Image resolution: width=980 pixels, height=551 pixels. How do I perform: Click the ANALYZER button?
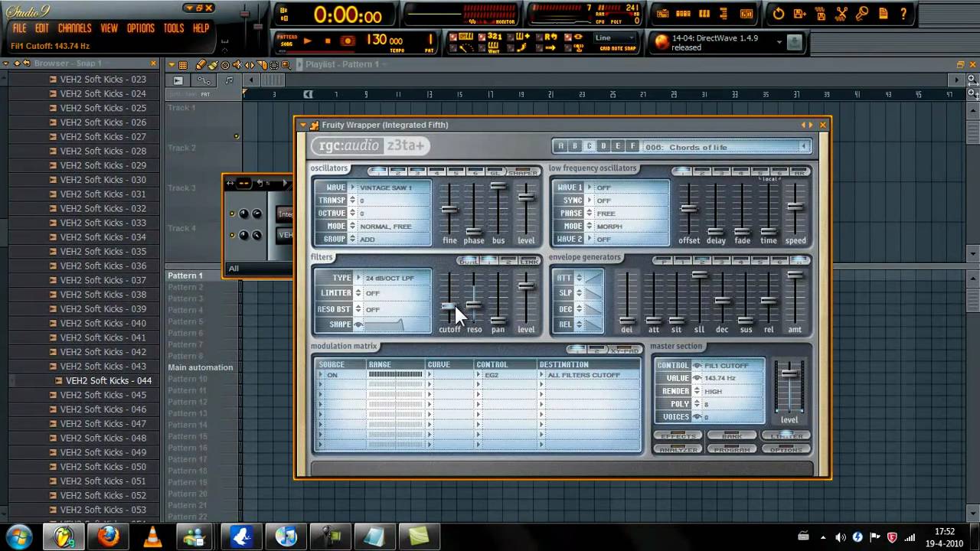point(678,450)
